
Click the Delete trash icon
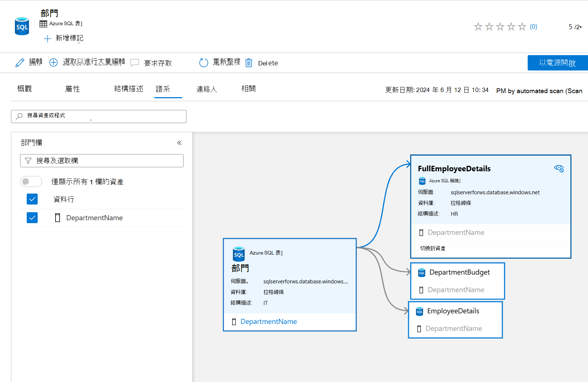249,62
